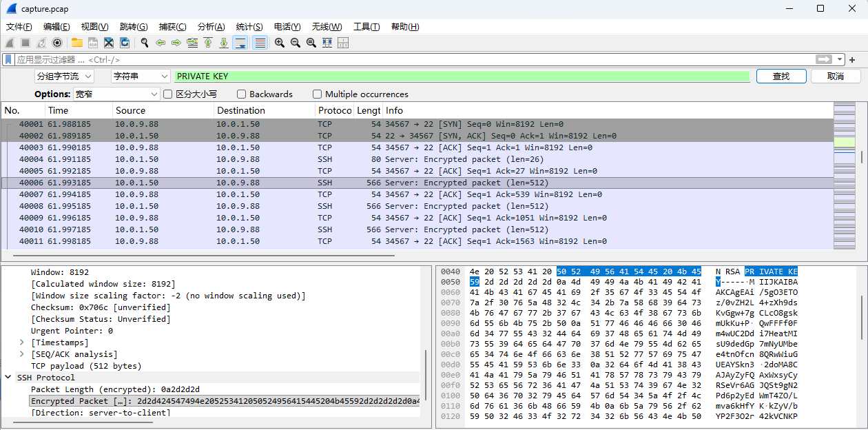Open the 字符串 search type dropdown
Image resolution: width=868 pixels, height=430 pixels.
pyautogui.click(x=141, y=76)
